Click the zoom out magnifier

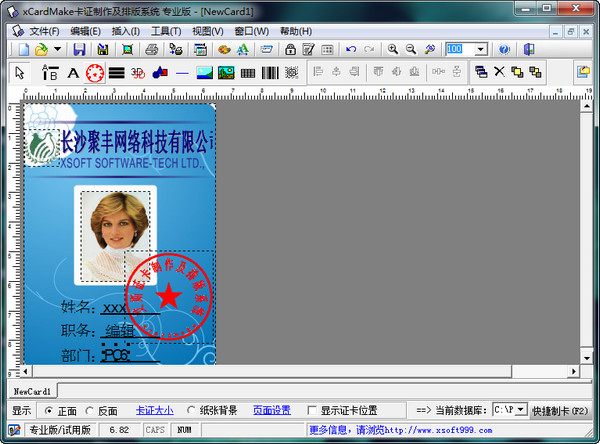(411, 49)
